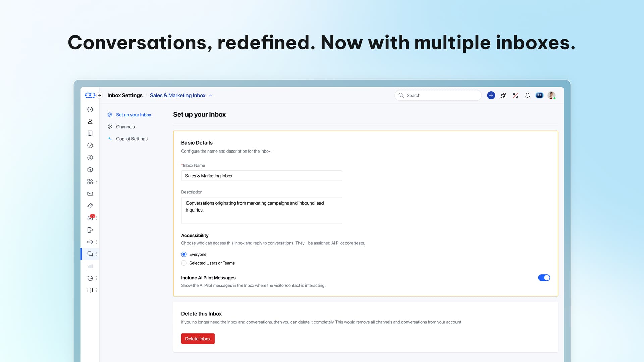Open the Channels settings section

click(x=125, y=127)
